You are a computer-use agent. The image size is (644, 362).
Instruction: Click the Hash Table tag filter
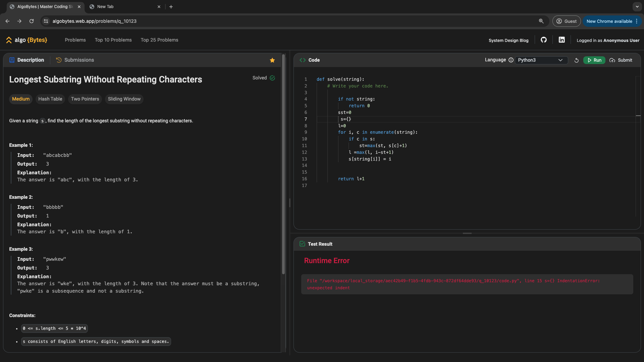click(x=50, y=99)
